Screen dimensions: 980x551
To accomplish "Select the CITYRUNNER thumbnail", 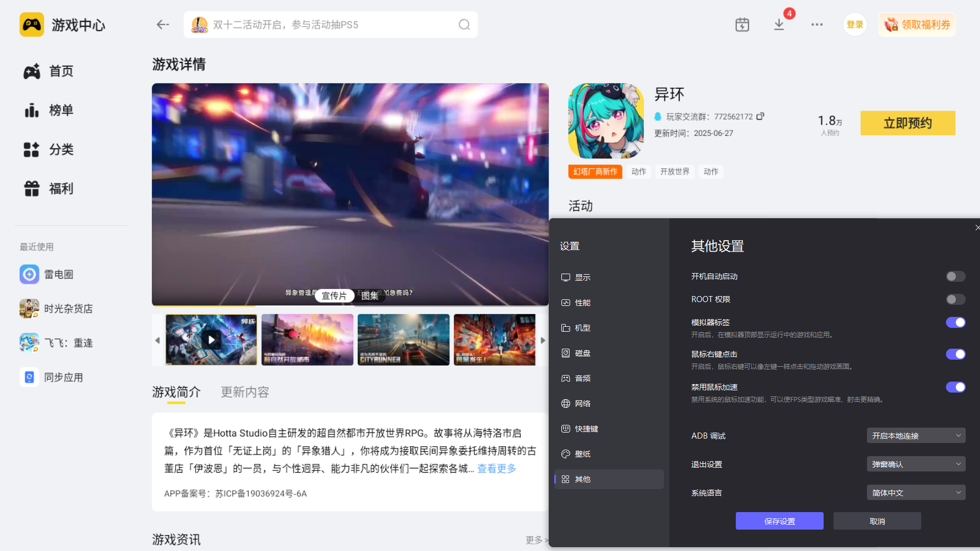I will pyautogui.click(x=403, y=340).
